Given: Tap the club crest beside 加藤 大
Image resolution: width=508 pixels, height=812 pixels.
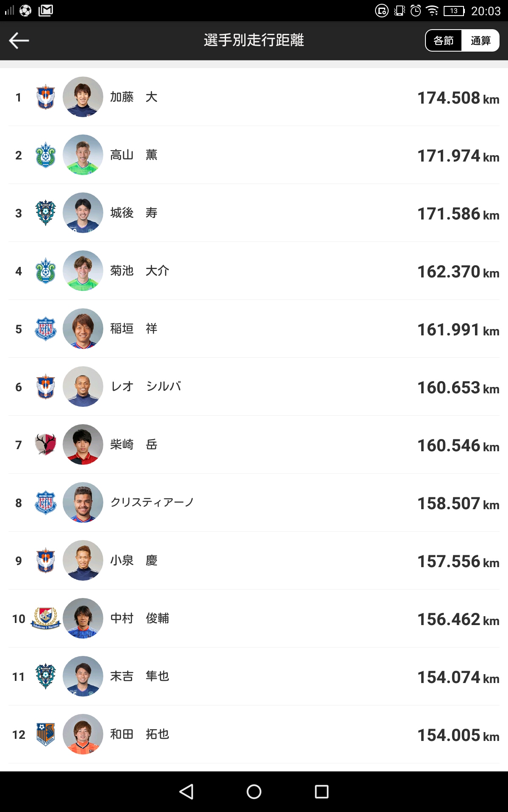Looking at the screenshot, I should click(46, 97).
